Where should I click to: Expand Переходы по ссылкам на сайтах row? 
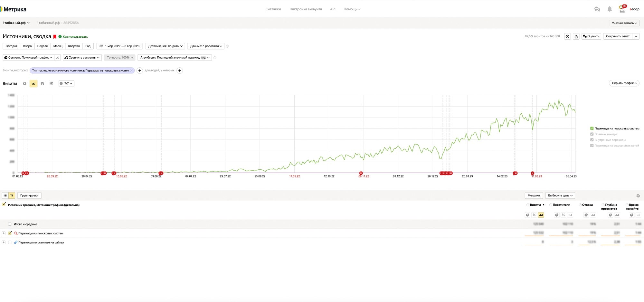click(x=4, y=242)
